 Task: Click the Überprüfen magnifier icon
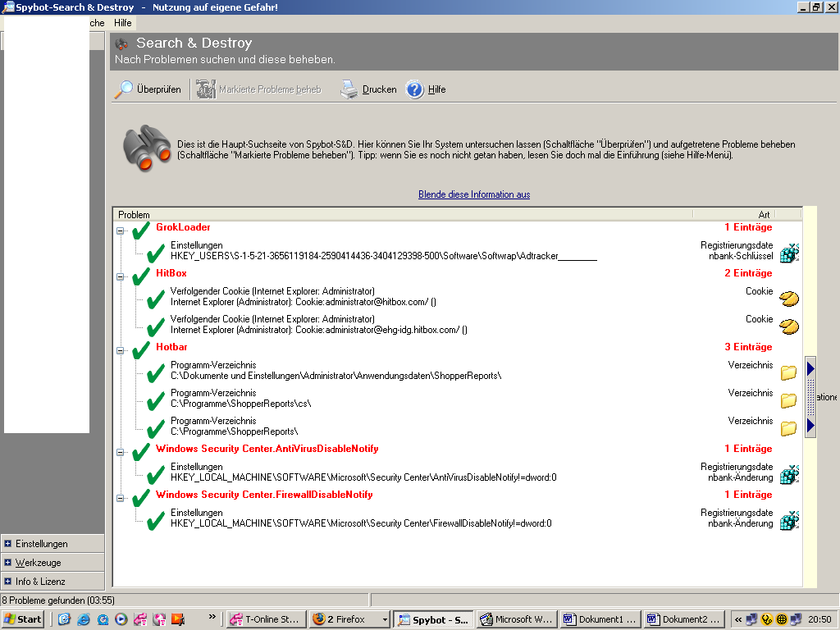tap(124, 89)
